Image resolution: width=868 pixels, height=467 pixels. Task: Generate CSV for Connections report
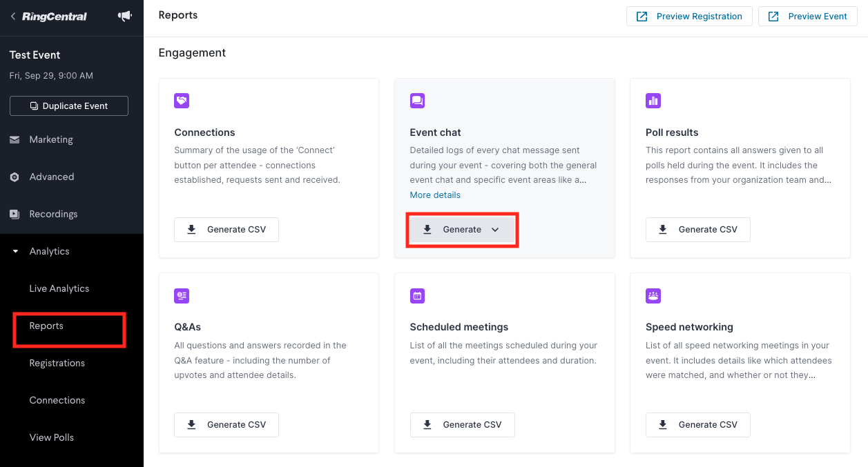pos(226,230)
